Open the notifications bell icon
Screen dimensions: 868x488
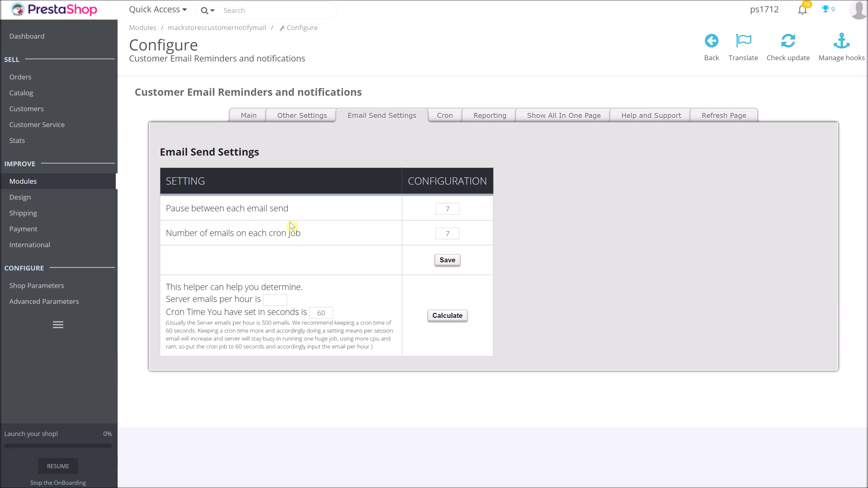click(x=802, y=10)
